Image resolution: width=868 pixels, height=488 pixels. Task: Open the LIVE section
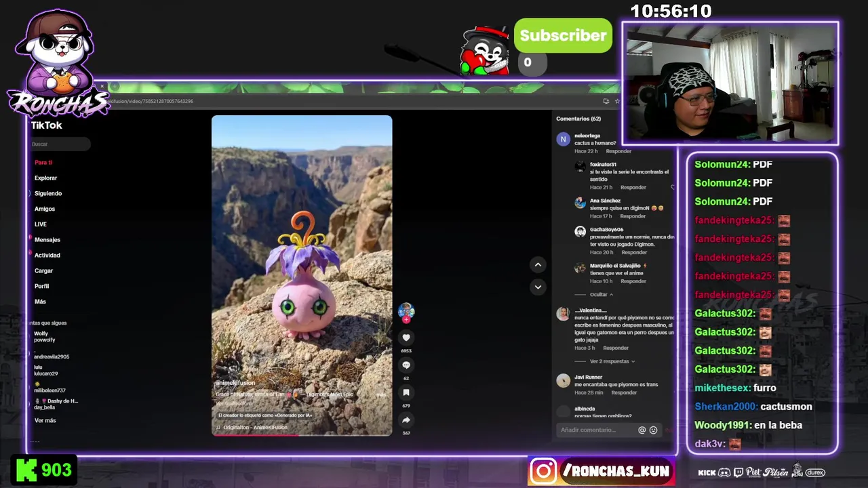(x=41, y=224)
